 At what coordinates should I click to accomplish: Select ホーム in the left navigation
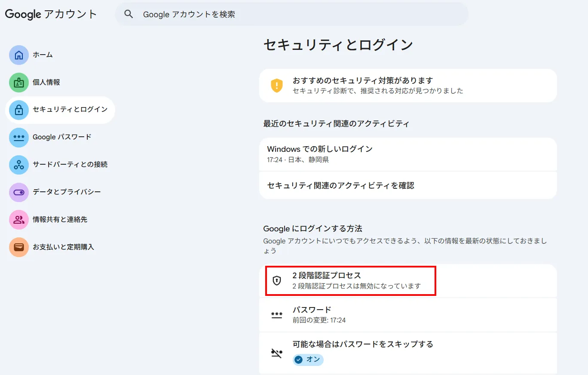pos(43,55)
